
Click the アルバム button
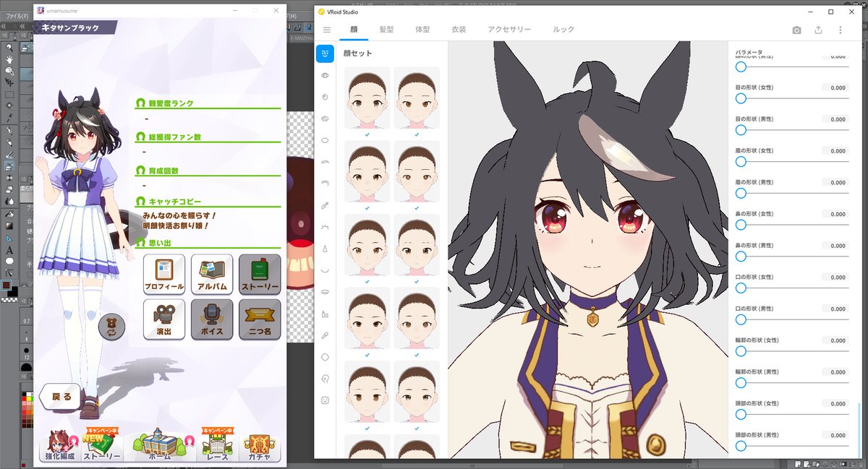pos(212,275)
